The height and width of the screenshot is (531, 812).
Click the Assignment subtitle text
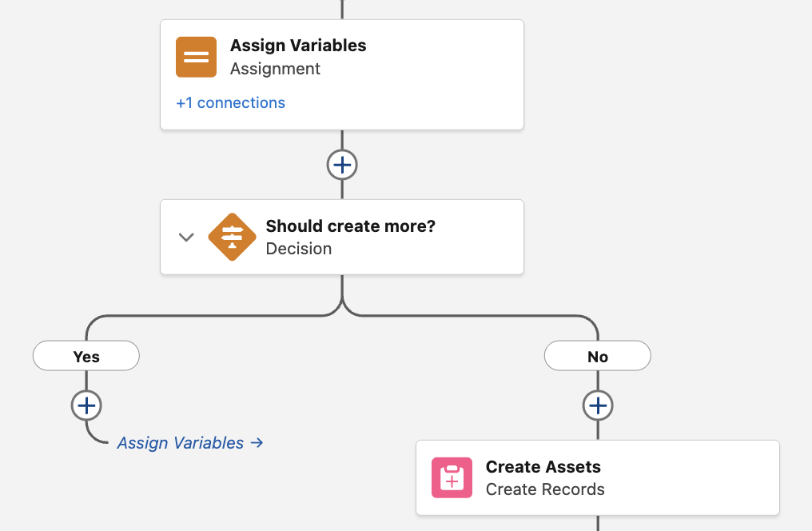coord(275,69)
